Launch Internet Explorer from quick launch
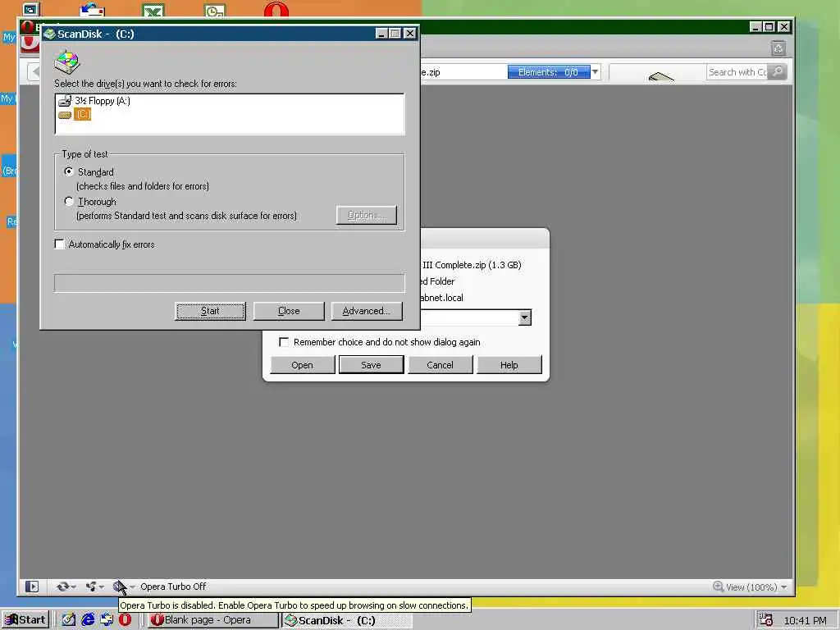This screenshot has width=840, height=630. tap(88, 620)
